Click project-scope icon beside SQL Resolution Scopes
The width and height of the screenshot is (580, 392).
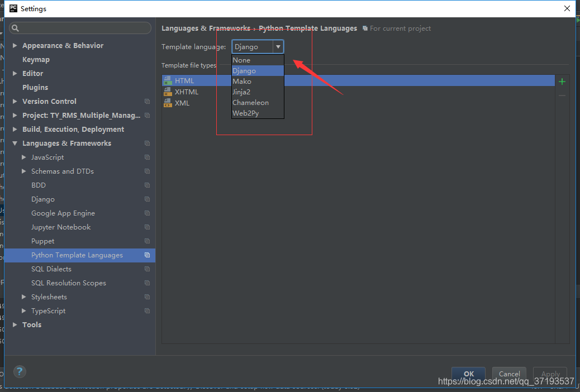pyautogui.click(x=147, y=283)
